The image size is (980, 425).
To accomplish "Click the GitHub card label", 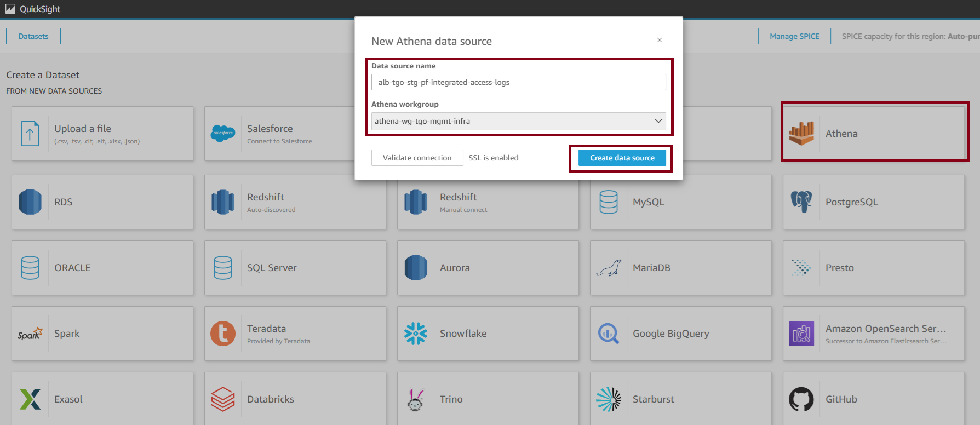I will (841, 399).
